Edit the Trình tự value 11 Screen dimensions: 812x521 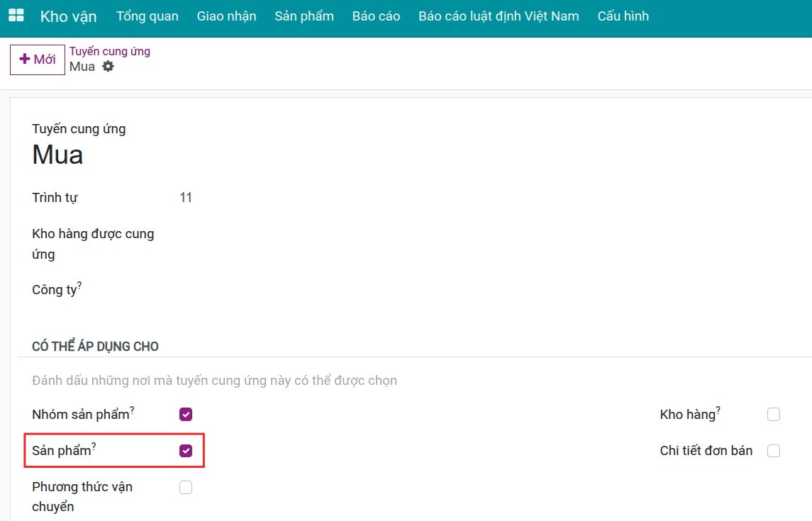click(187, 198)
